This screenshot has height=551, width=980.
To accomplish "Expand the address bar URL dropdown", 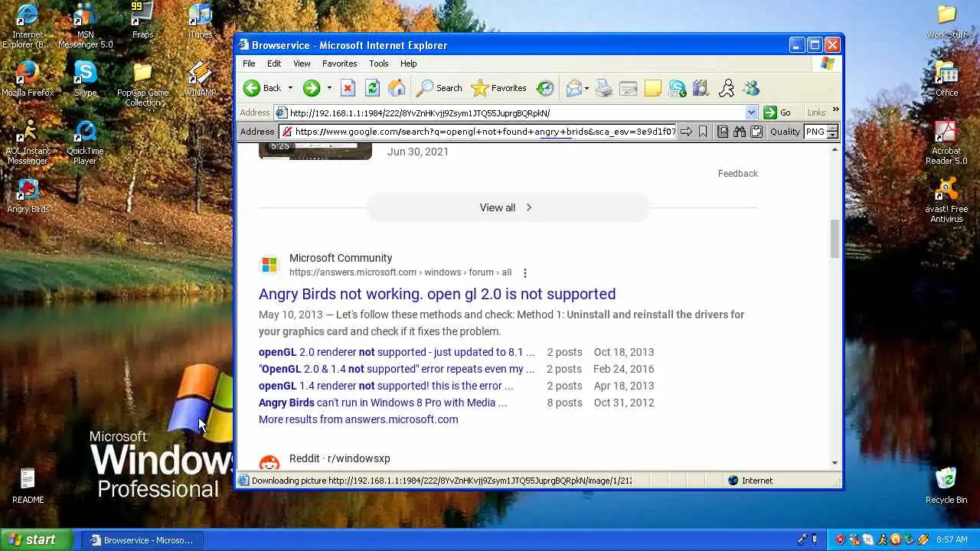I will 751,112.
